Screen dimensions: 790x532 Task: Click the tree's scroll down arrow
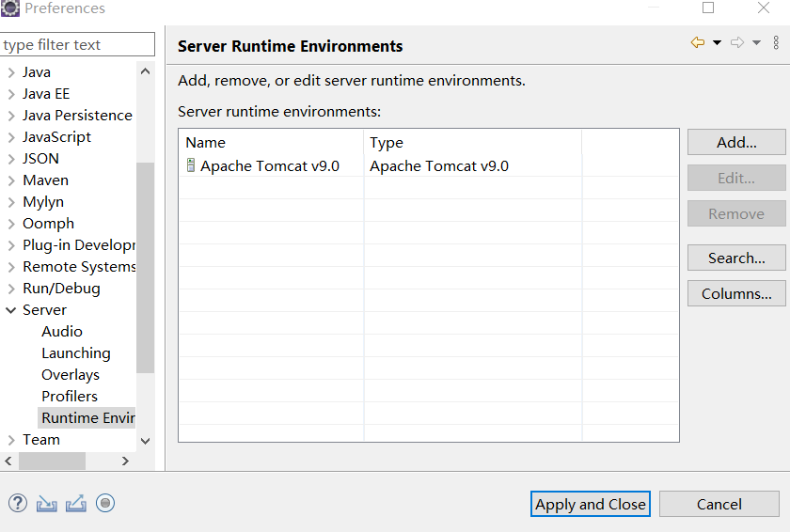145,440
